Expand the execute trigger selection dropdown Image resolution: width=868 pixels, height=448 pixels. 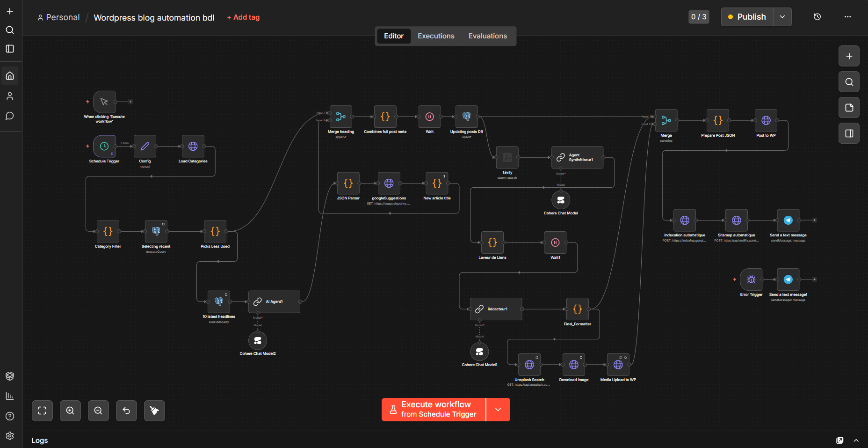[x=498, y=410]
